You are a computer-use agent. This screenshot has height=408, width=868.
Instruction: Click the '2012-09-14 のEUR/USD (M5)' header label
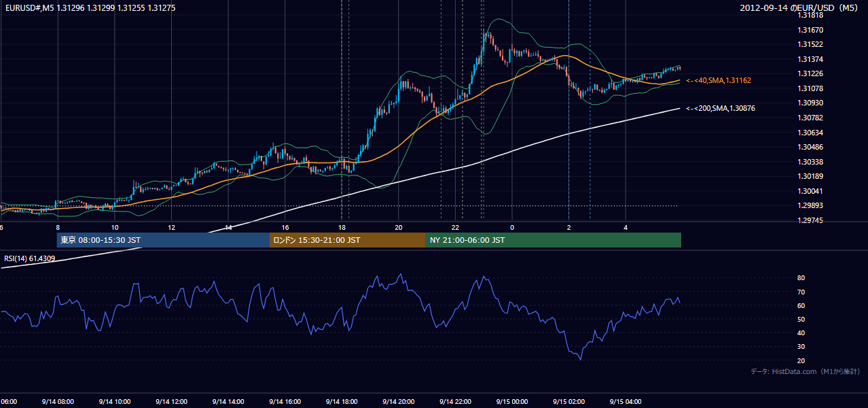point(799,7)
